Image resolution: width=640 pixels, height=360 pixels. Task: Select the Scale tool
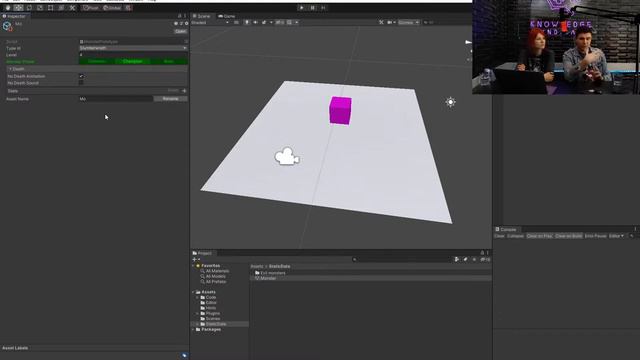[40, 8]
